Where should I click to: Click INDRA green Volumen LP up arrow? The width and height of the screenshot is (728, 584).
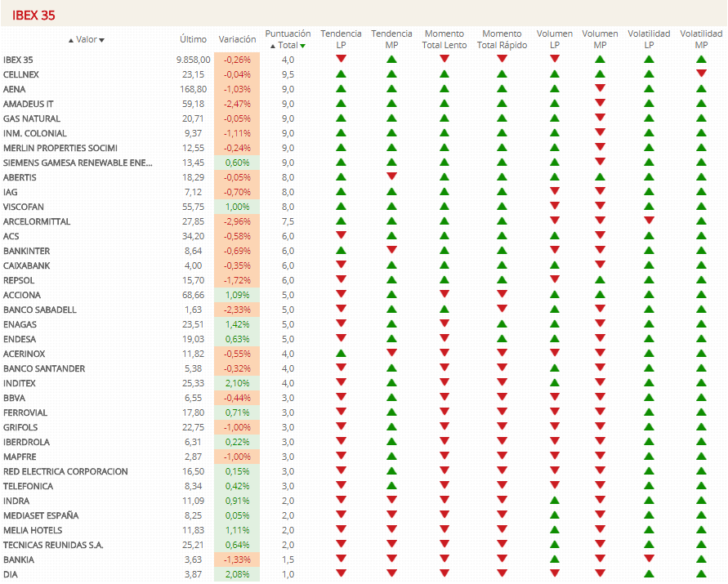[554, 501]
